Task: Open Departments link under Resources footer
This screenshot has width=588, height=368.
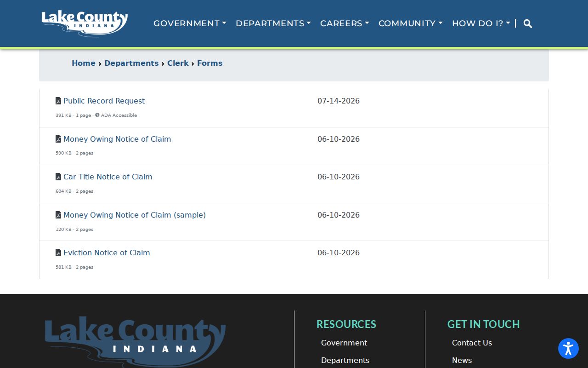Action: coord(345,360)
